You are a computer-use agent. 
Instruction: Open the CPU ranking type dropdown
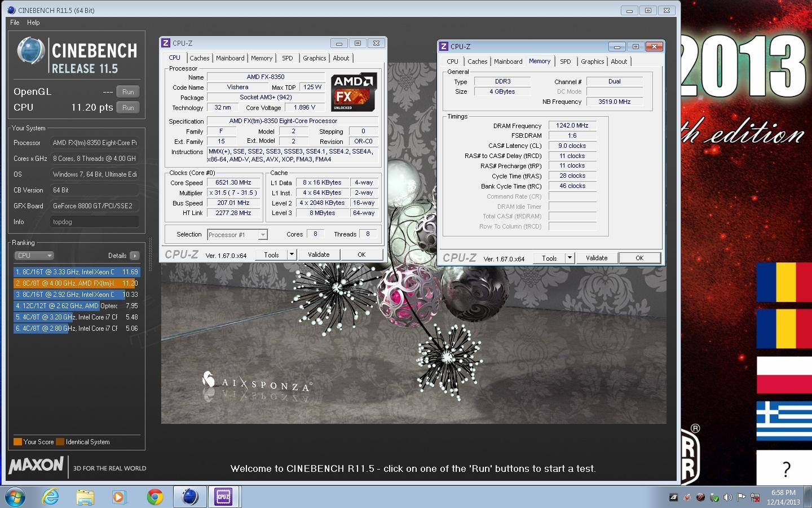(x=34, y=256)
